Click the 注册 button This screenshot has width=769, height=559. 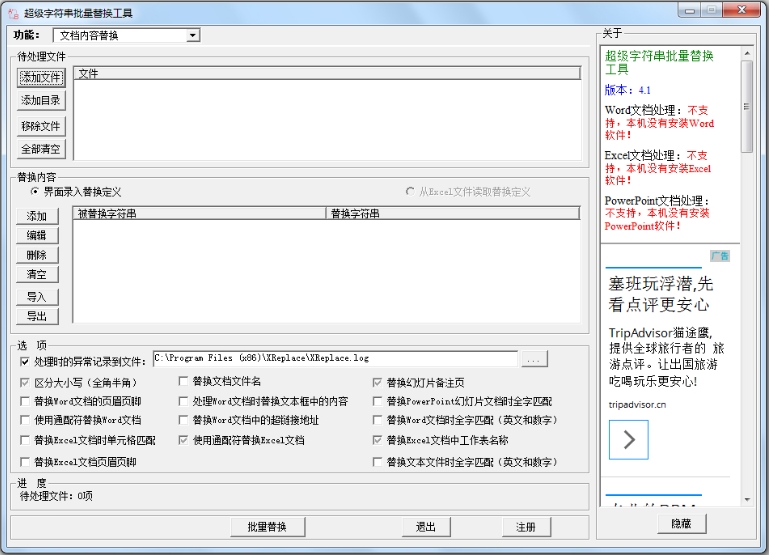pyautogui.click(x=526, y=527)
